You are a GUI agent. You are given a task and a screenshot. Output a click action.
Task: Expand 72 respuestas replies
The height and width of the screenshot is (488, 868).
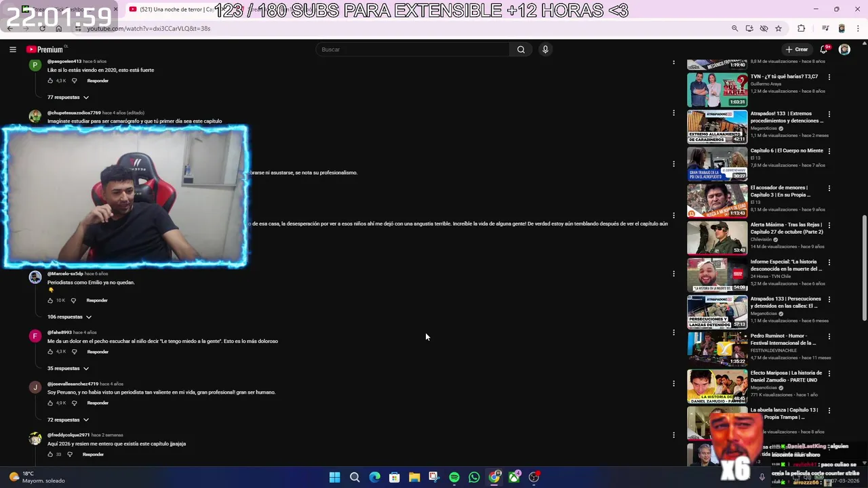coord(68,420)
